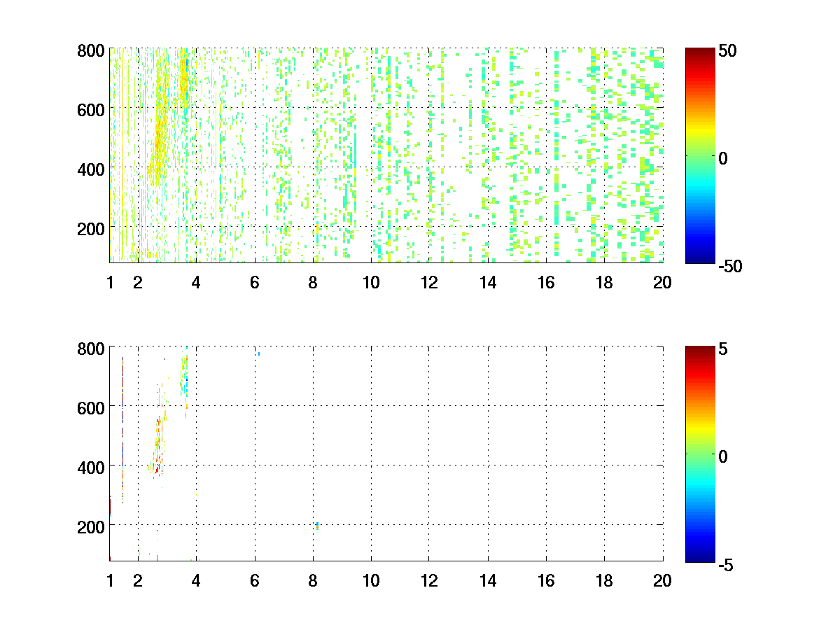Click y-axis tick '600' of the bottom plot
Screen dimensions: 840x630
coord(91,407)
